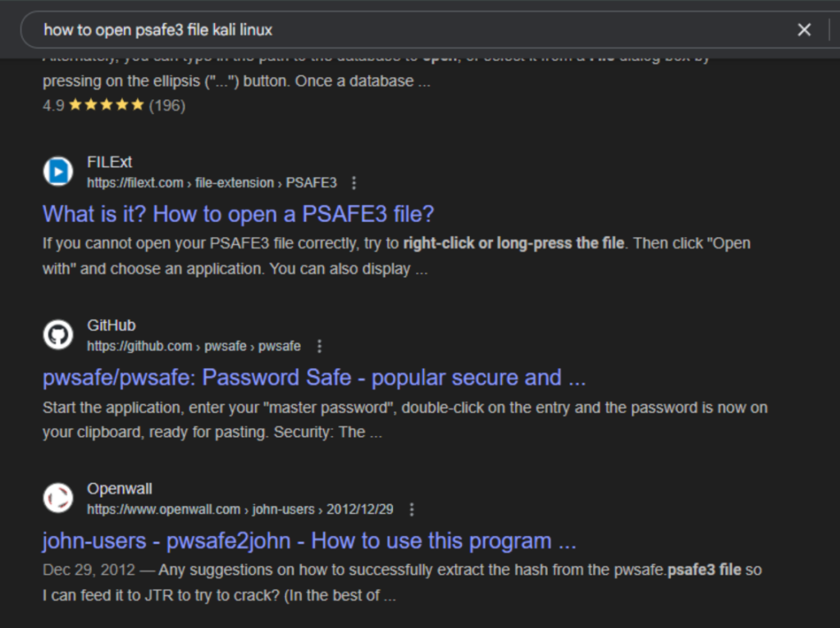Click the FILExt site name
Image resolution: width=840 pixels, height=628 pixels.
tap(109, 162)
